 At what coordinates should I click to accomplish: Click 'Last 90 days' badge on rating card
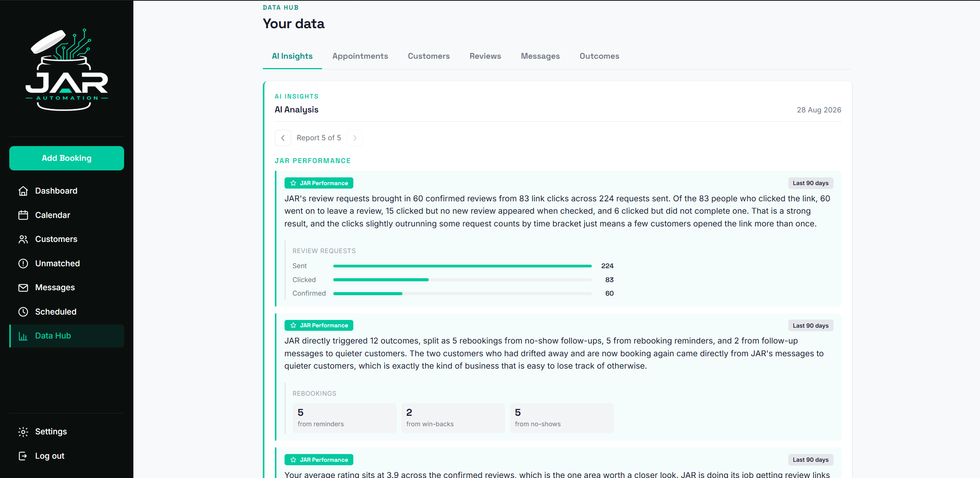(x=811, y=460)
